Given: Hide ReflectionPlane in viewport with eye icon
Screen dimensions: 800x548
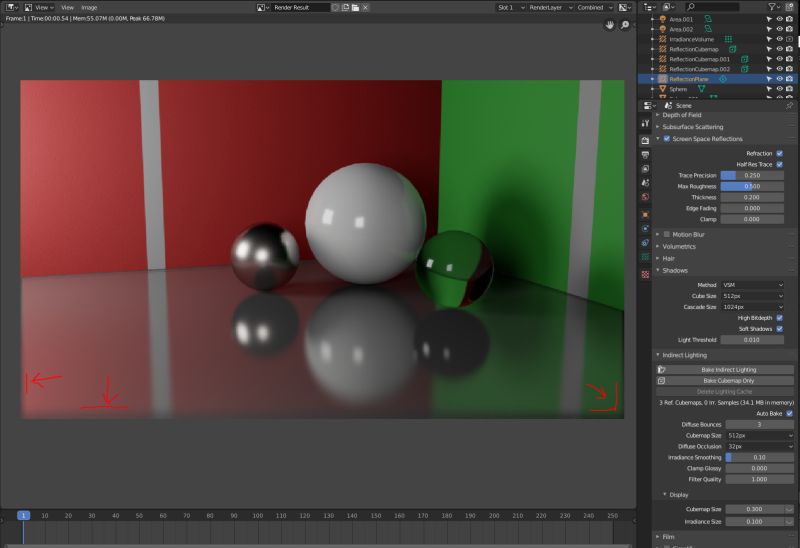Looking at the screenshot, I should coord(780,79).
